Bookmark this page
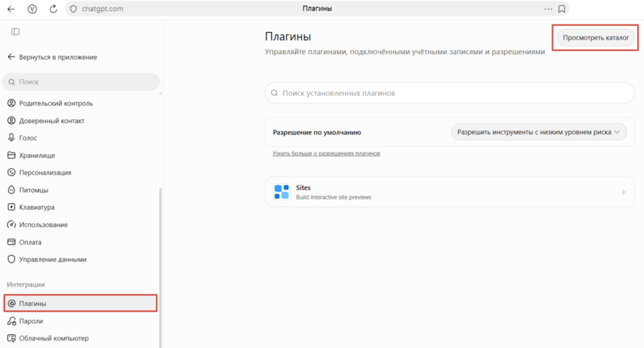The image size is (644, 348). [562, 9]
